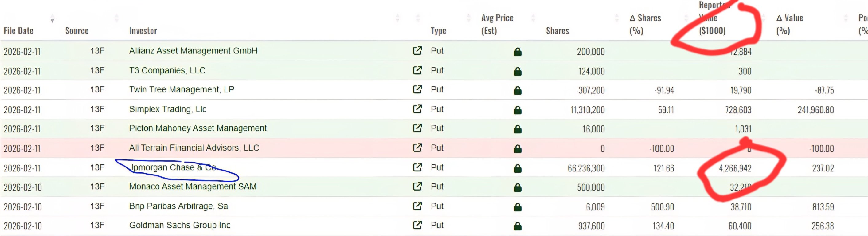Screen dimensions: 868x236
Task: Open external link icon for Jpmorgan Chase
Action: pyautogui.click(x=417, y=167)
